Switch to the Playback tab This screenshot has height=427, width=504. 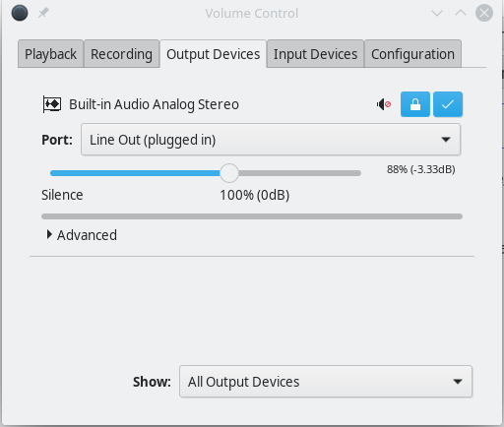51,54
